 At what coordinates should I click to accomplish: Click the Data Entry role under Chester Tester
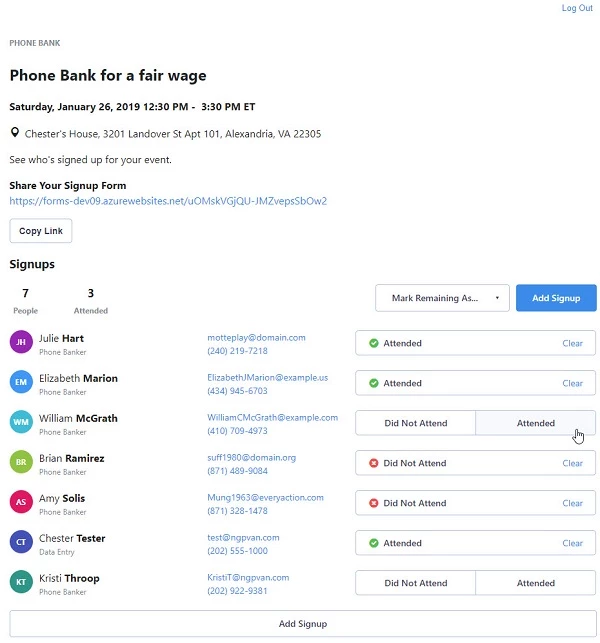tap(57, 552)
